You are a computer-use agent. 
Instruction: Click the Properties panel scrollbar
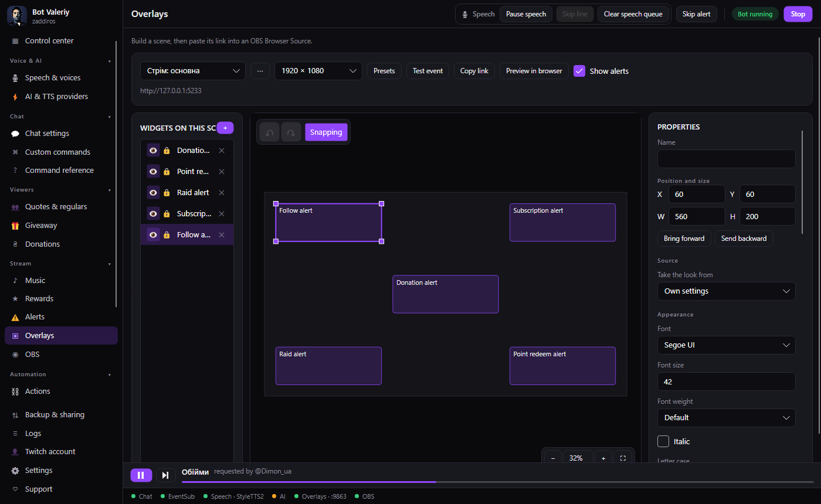(802, 182)
